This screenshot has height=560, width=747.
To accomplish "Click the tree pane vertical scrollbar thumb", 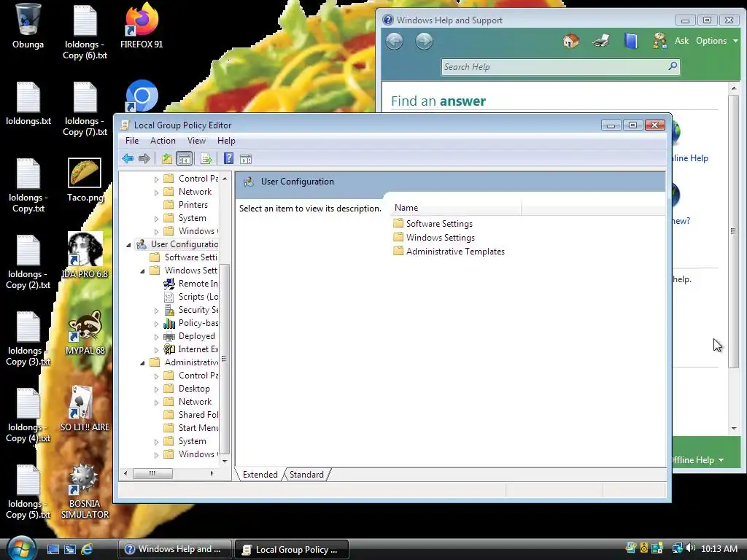I will pyautogui.click(x=225, y=359).
